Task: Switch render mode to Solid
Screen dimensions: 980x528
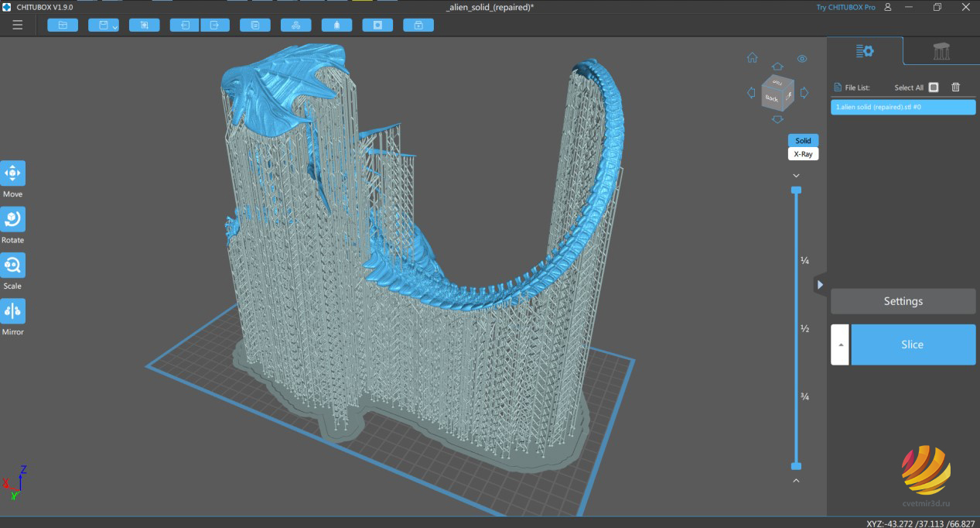Action: pyautogui.click(x=803, y=141)
